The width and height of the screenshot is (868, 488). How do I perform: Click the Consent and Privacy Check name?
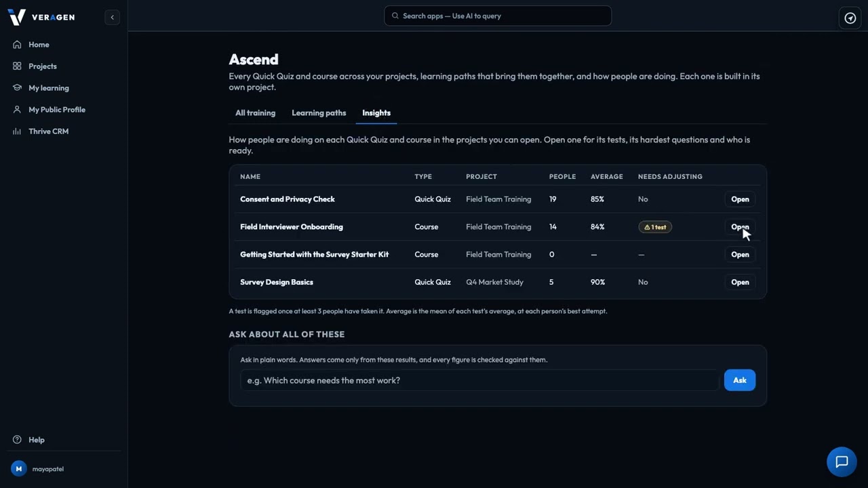pos(288,199)
